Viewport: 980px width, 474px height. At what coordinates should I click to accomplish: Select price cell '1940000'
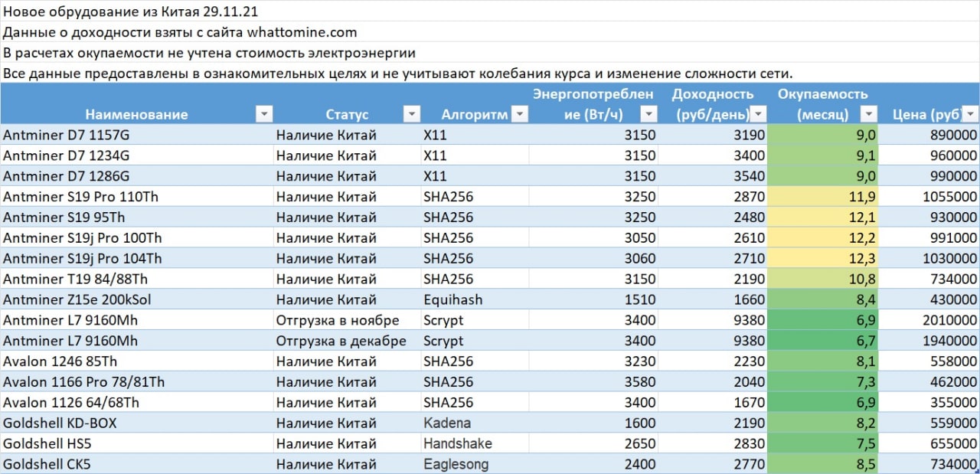[929, 342]
